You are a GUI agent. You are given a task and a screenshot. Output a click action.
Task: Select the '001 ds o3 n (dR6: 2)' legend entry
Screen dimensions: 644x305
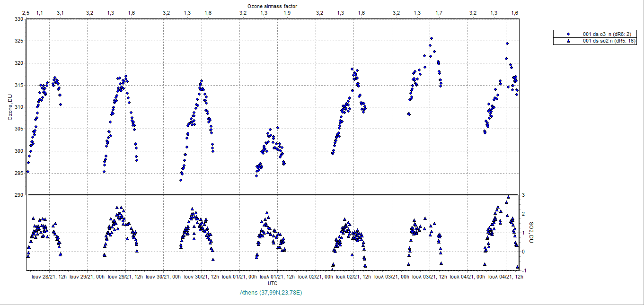(607, 34)
